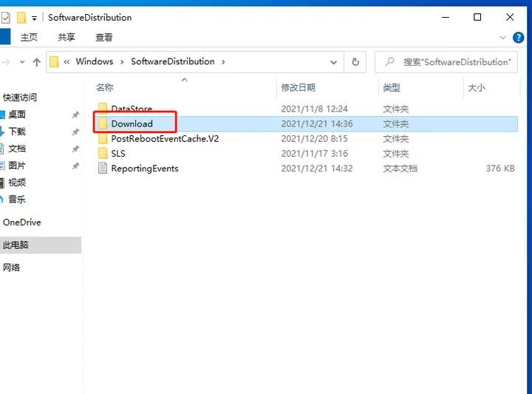This screenshot has width=532, height=394.
Task: Click the SoftwareDistribution breadcrumb segment
Action: click(x=173, y=61)
